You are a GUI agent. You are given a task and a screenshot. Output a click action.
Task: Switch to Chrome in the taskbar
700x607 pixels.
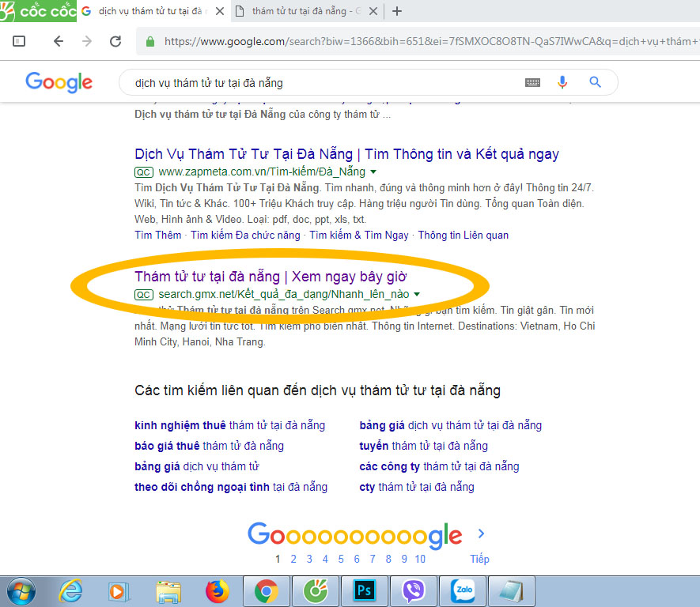point(267,591)
